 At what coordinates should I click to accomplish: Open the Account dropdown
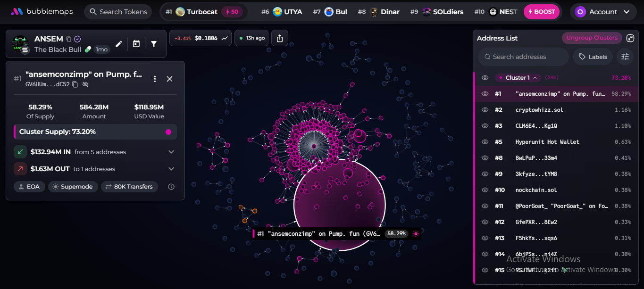point(603,12)
